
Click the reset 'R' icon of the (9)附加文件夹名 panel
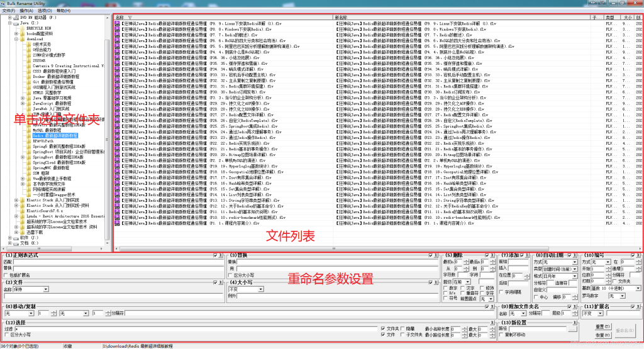click(x=575, y=307)
